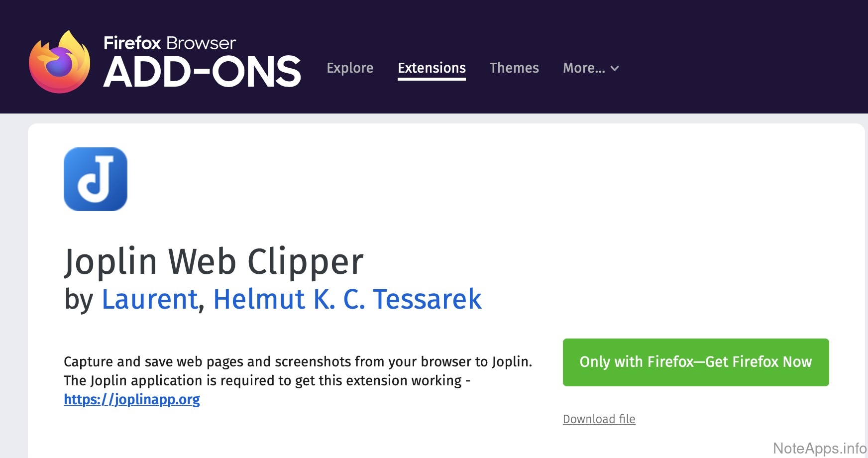Click the underline beneath the Extensions tab
This screenshot has width=868, height=458.
tap(432, 78)
